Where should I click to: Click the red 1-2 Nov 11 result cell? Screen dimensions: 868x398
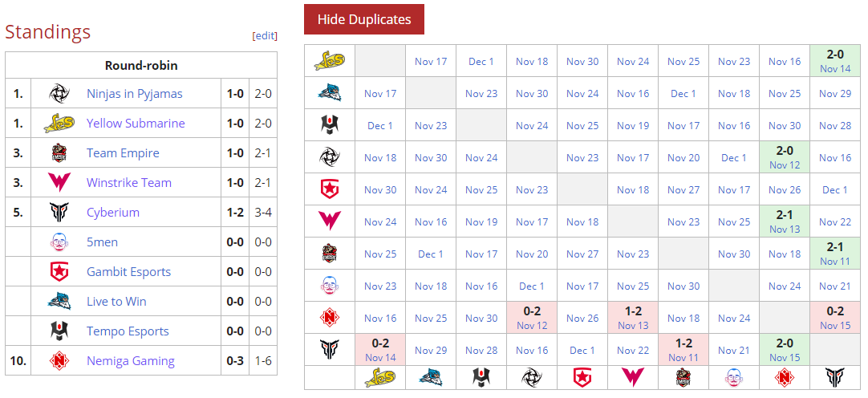coord(683,350)
